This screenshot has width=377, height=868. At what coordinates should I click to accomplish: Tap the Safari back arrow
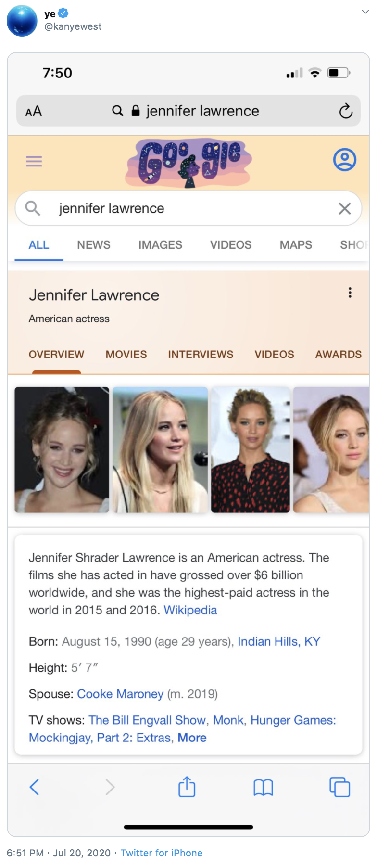34,787
